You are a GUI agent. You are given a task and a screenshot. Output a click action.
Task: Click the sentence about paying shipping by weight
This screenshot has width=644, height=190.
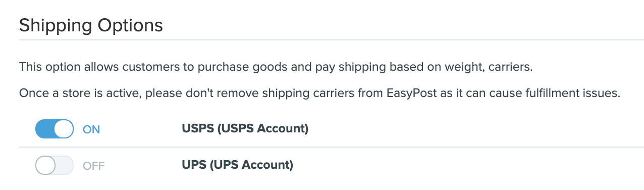276,67
